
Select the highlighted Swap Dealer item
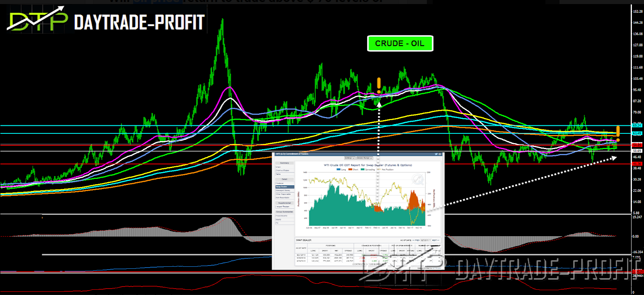(285, 187)
